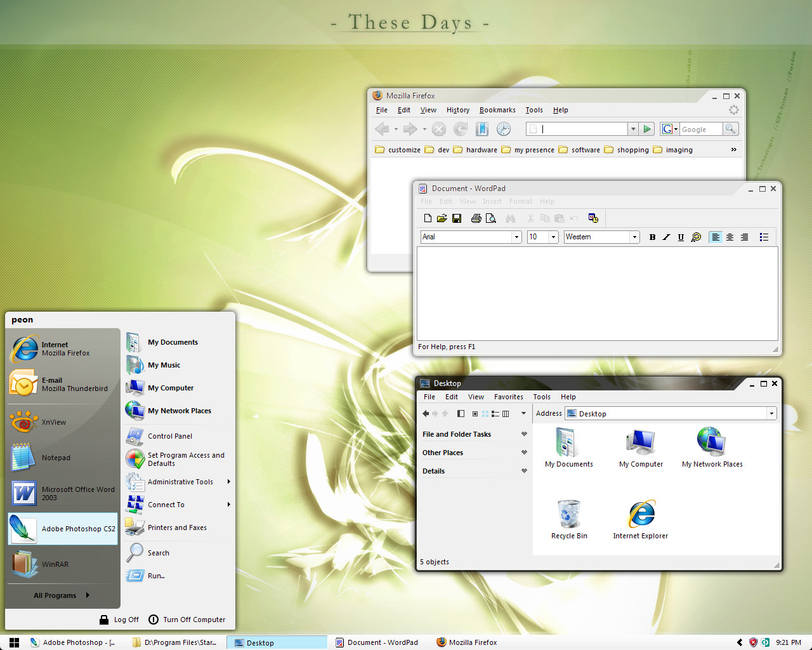Click Firefox Google search field
This screenshot has height=650, width=812.
[x=701, y=129]
